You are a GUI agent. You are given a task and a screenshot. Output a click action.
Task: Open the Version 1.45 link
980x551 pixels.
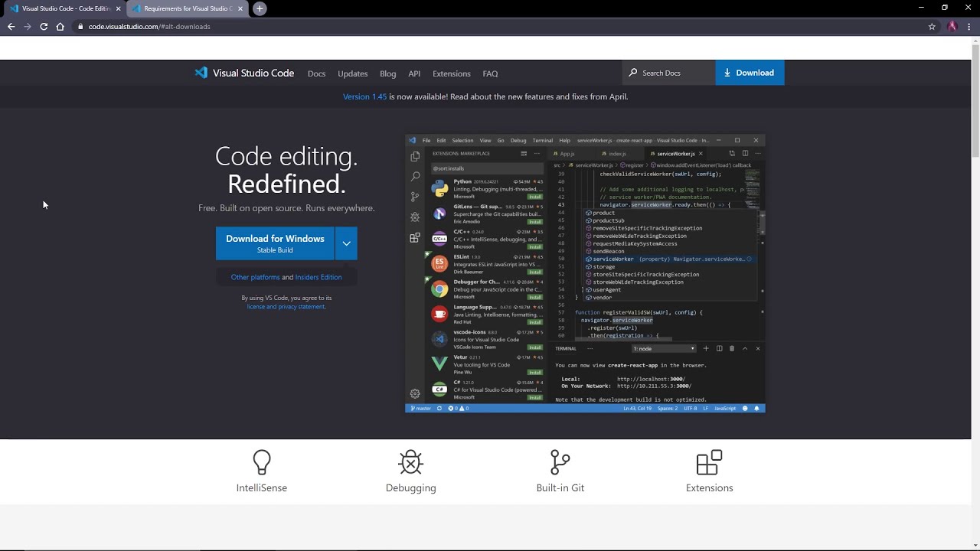(x=364, y=96)
